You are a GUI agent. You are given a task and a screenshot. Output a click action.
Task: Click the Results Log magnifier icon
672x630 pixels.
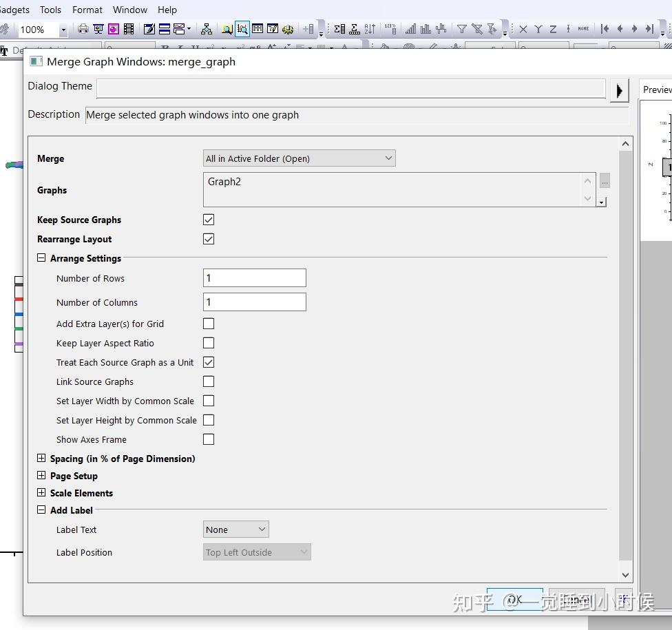[227, 29]
